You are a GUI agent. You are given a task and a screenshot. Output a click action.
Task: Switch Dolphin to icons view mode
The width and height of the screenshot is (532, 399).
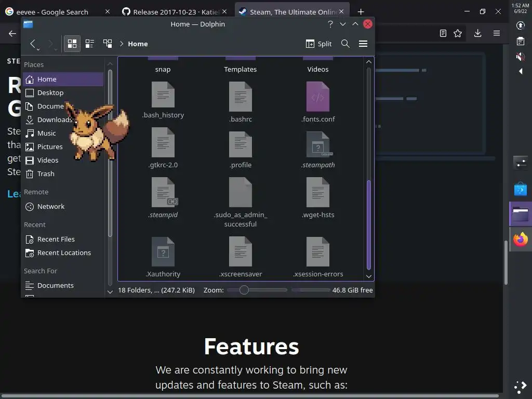[x=72, y=44]
